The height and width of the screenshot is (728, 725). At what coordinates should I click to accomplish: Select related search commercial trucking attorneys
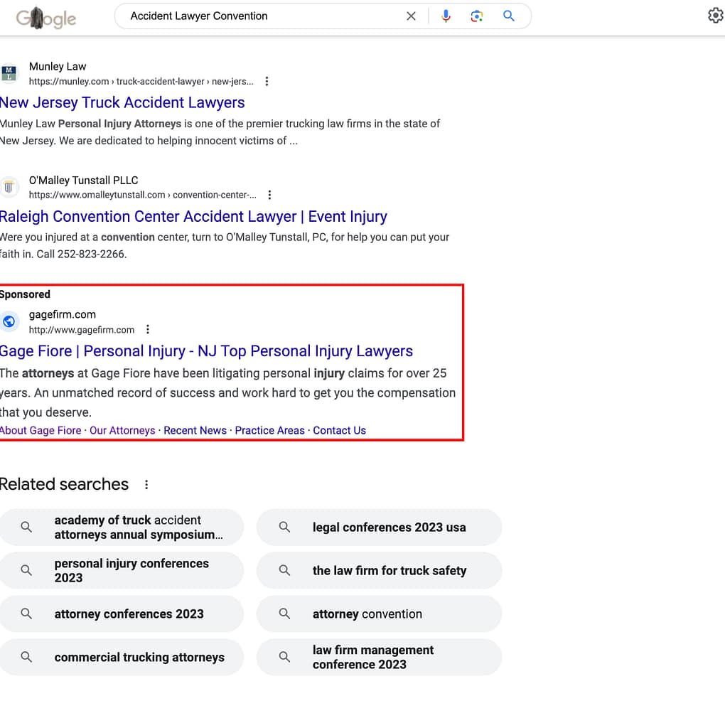coord(121,657)
